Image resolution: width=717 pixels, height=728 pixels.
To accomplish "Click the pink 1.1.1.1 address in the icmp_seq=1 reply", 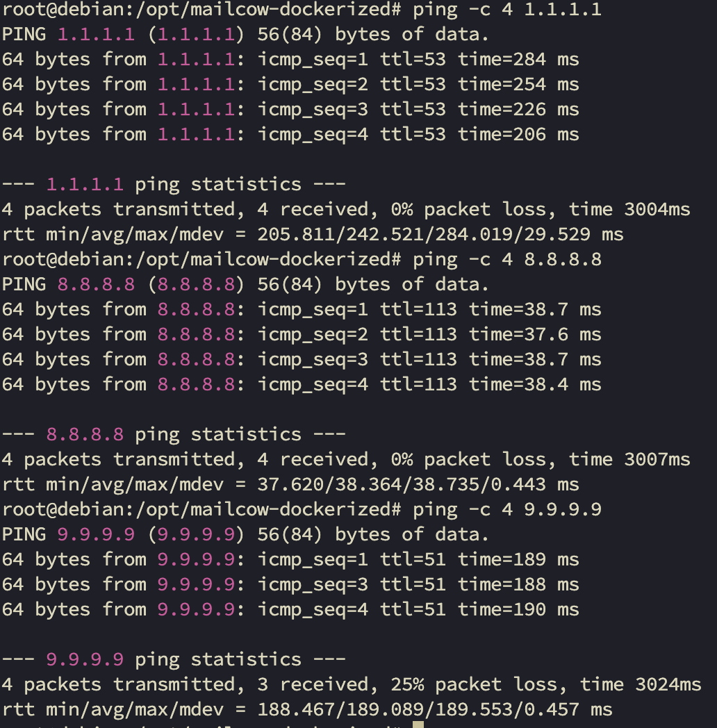I will click(196, 60).
